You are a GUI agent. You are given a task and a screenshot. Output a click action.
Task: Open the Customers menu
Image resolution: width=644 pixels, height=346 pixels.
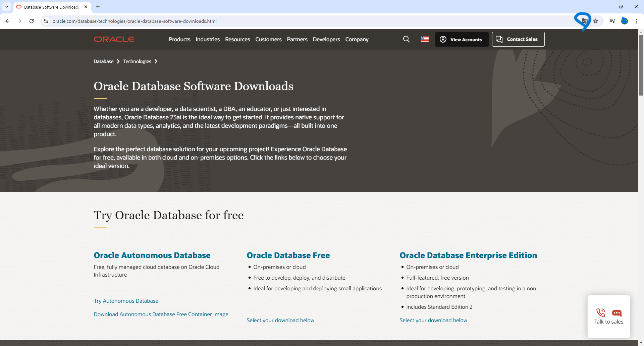click(268, 39)
